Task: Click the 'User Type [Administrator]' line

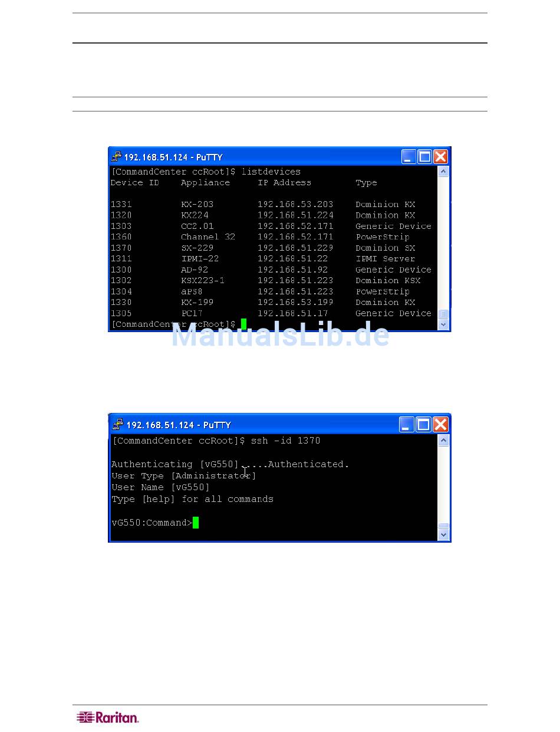Action: tap(184, 476)
